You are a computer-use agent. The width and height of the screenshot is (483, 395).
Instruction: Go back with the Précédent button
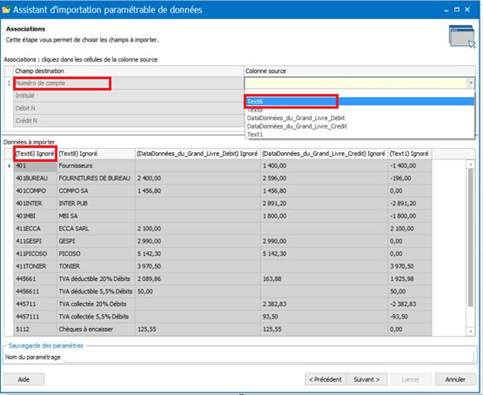pyautogui.click(x=325, y=379)
